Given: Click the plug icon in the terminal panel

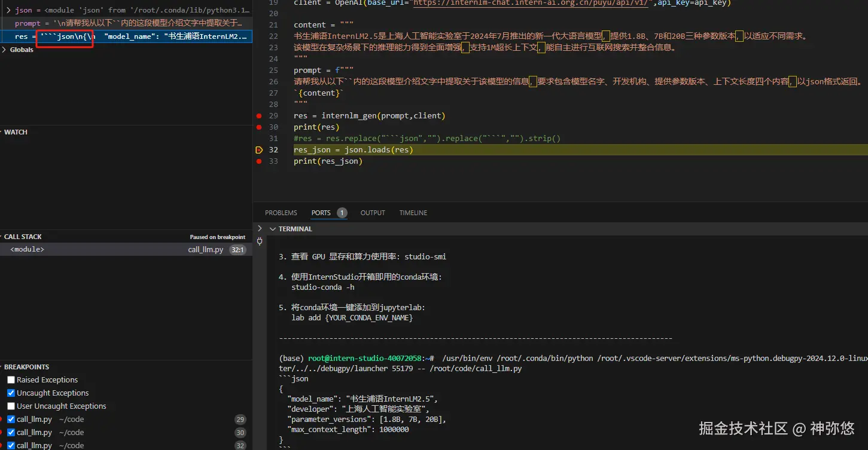Looking at the screenshot, I should click(260, 241).
